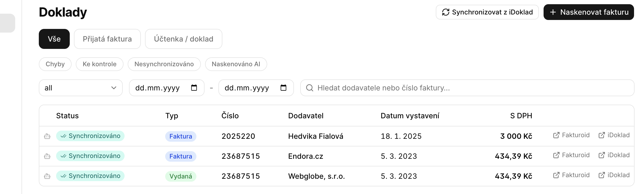644x194 pixels.
Task: Switch to the Účtenka / doklad tab
Action: click(184, 39)
